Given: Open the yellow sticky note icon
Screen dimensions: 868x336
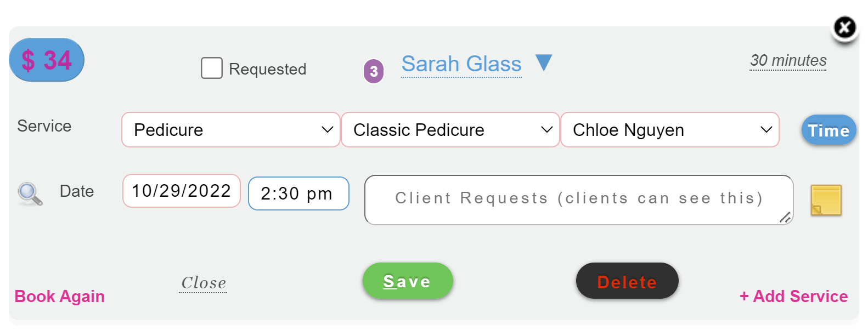Looking at the screenshot, I should coord(826,200).
